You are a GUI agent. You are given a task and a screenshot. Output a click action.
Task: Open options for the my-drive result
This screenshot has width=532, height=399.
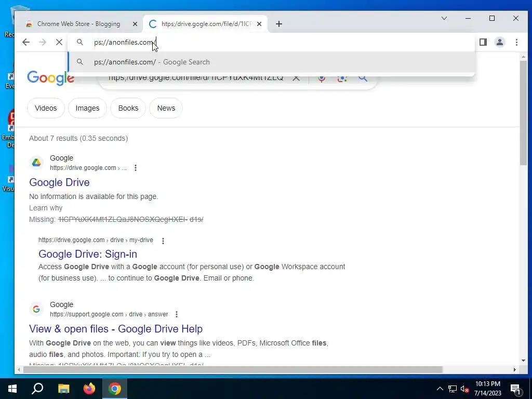coord(163,241)
